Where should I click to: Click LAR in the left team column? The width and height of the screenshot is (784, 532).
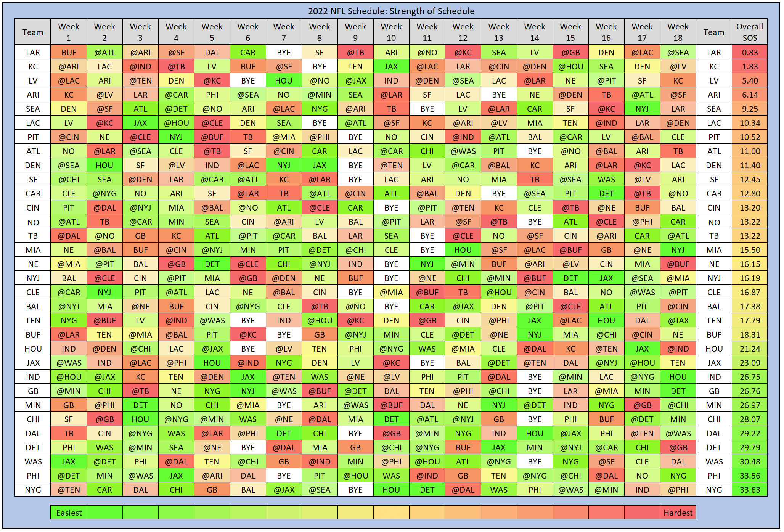click(33, 52)
